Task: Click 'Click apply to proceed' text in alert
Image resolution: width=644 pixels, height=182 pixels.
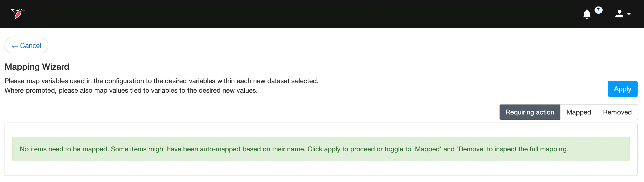Action: point(341,149)
